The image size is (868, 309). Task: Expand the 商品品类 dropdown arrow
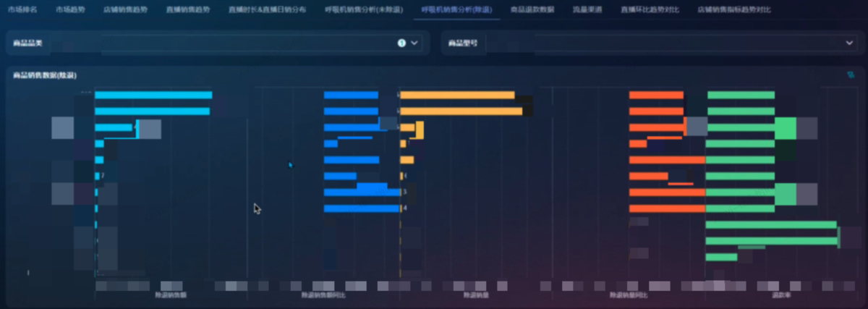pos(414,43)
